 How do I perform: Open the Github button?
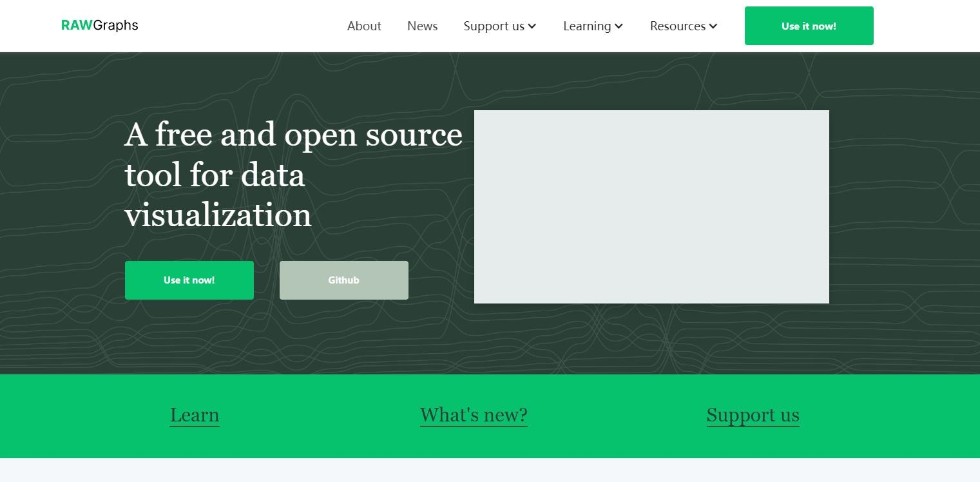[x=344, y=280]
